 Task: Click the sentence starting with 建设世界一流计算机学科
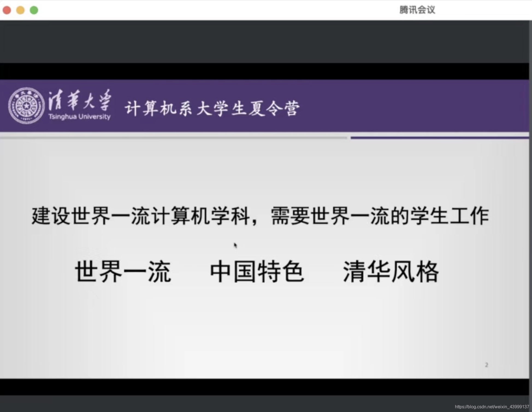[x=141, y=216]
